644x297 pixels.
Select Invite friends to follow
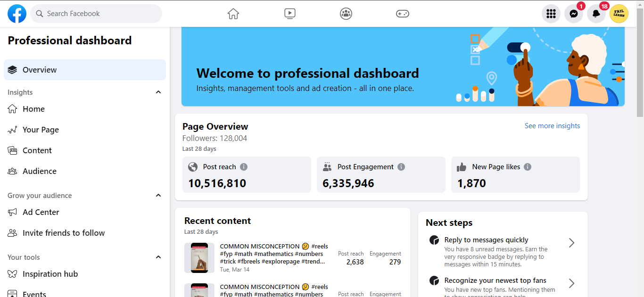coord(85,233)
